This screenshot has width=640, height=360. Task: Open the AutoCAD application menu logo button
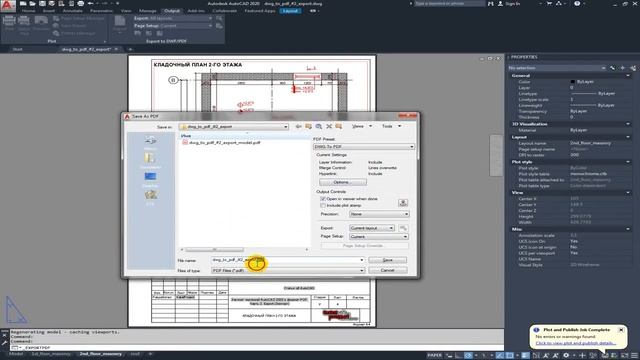[7, 5]
